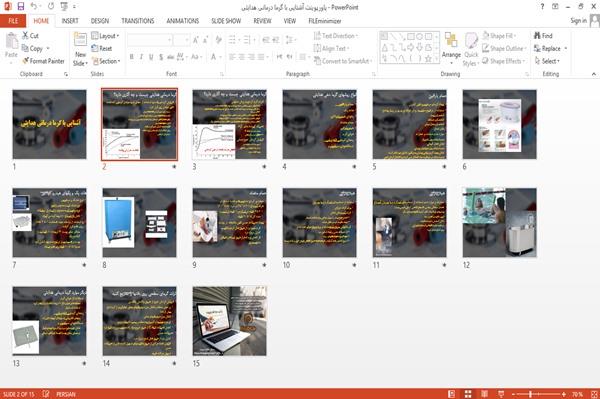Open Quick Styles gallery

[x=471, y=49]
